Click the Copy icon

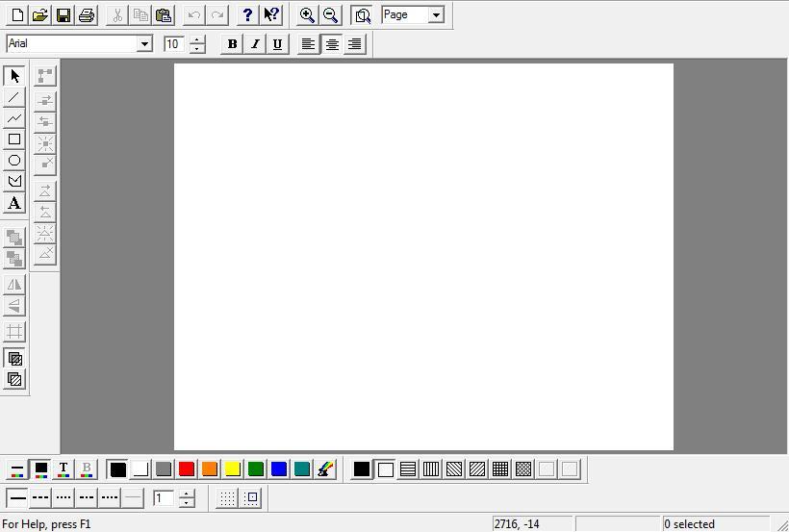(x=140, y=15)
